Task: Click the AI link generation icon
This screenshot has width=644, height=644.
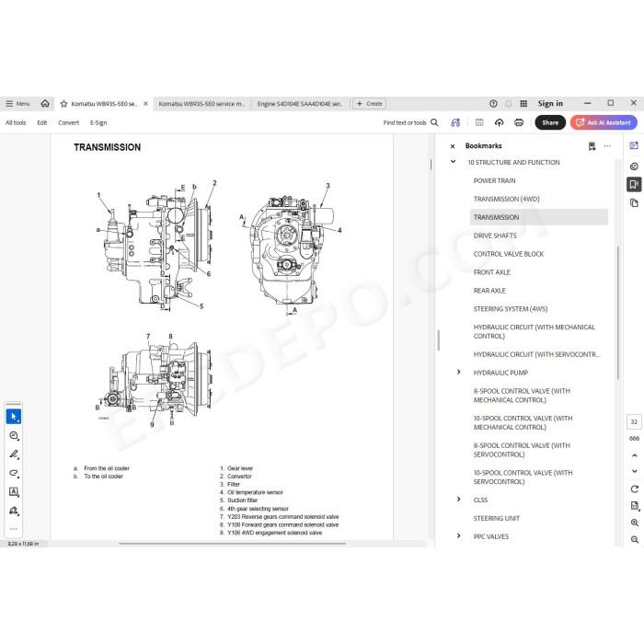Action: click(x=455, y=122)
